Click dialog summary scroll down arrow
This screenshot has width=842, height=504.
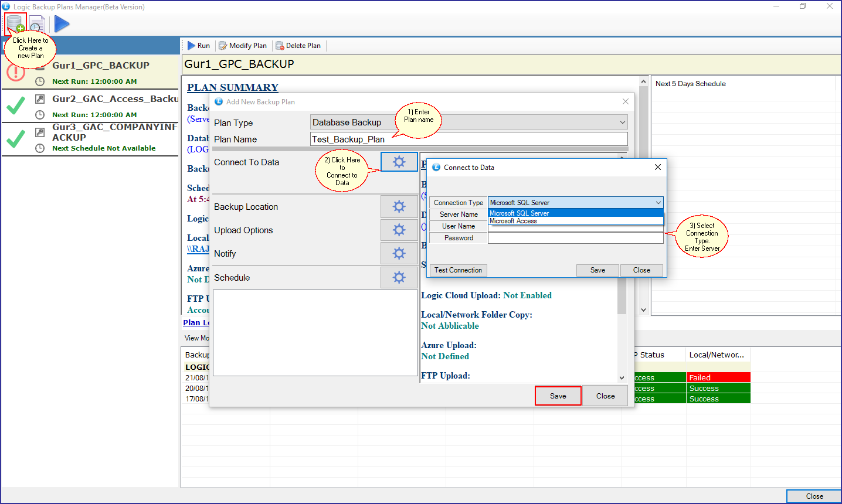click(622, 378)
